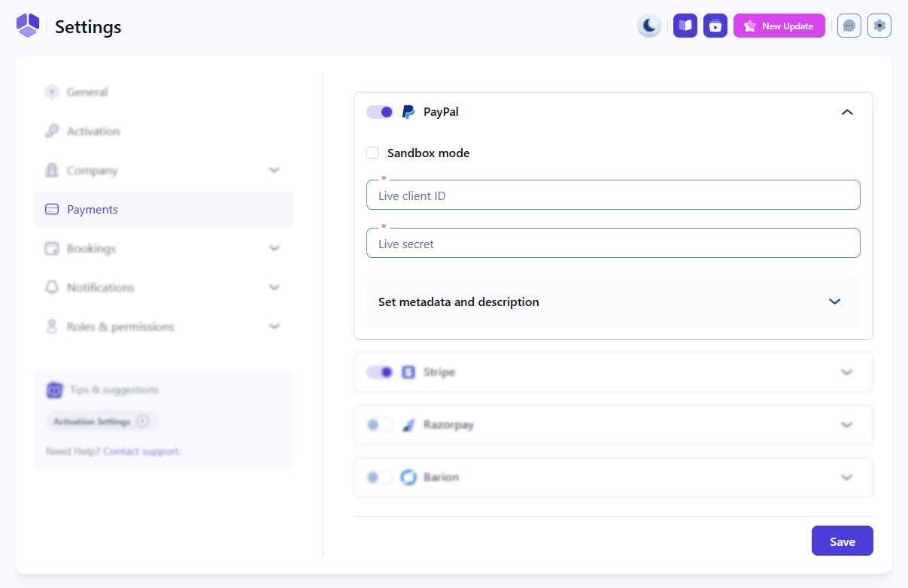Click the Save button
The height and width of the screenshot is (588, 908).
pos(842,541)
